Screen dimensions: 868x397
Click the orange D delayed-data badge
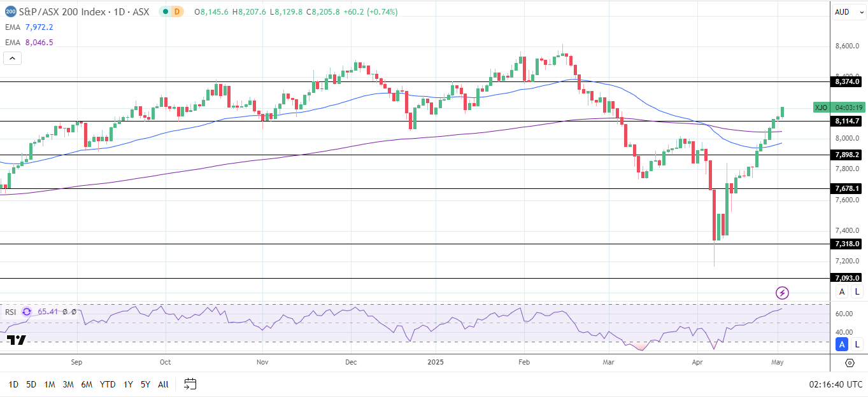pyautogui.click(x=178, y=11)
